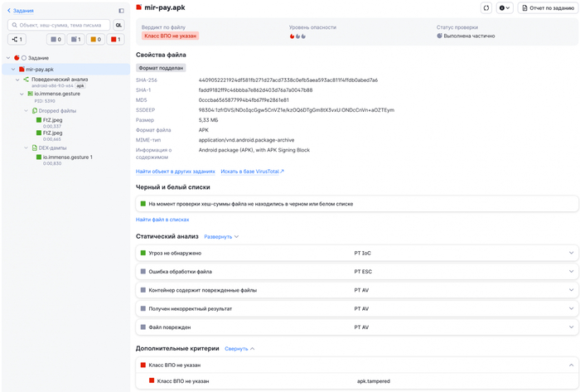
Task: Select the SHA-256 hash value
Action: point(288,80)
